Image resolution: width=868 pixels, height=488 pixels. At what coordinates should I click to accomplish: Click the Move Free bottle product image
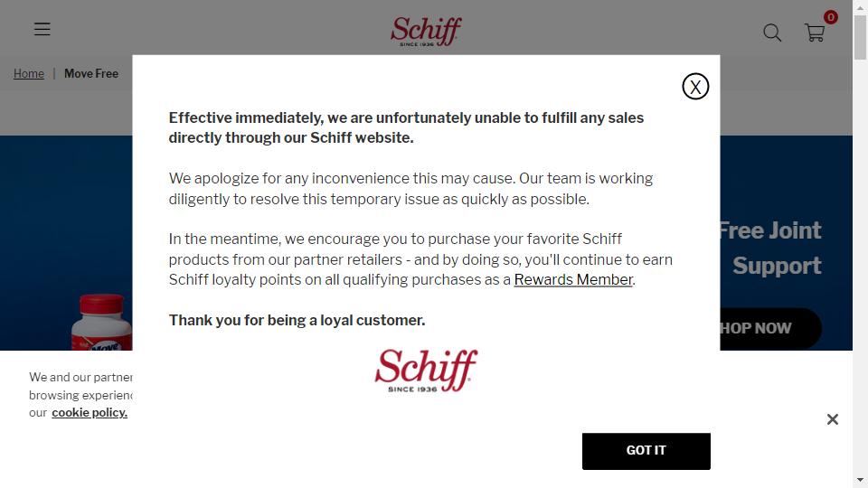click(102, 323)
